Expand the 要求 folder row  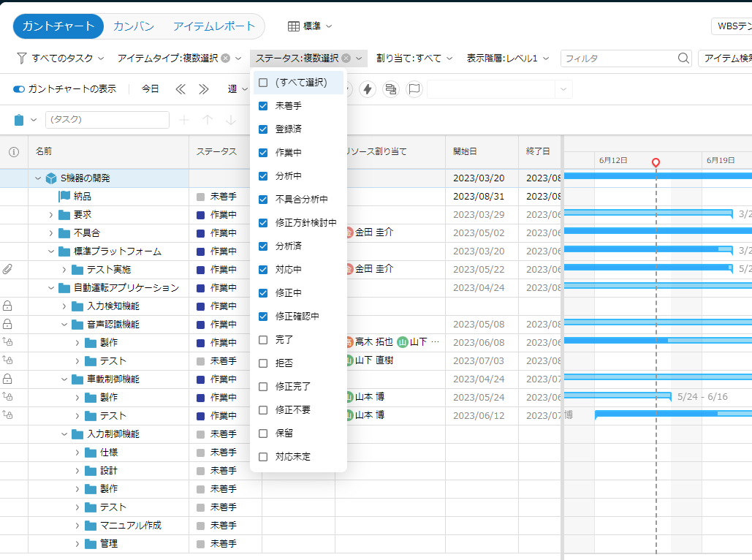[51, 214]
